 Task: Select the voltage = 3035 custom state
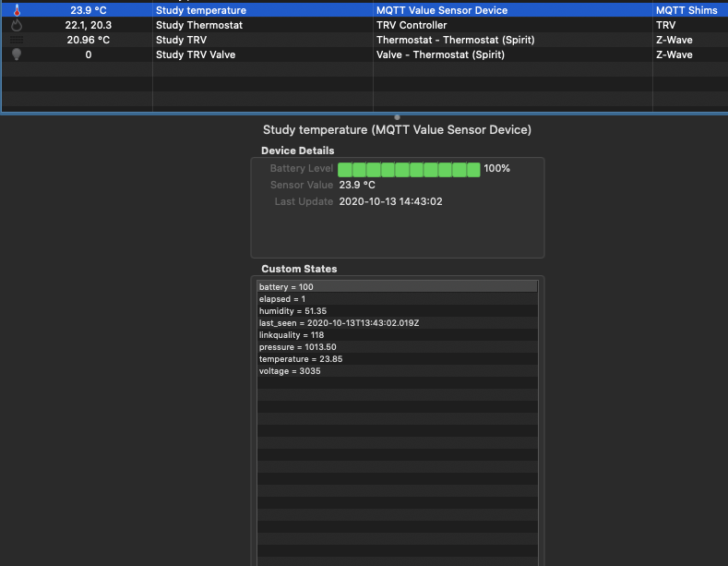coord(398,371)
